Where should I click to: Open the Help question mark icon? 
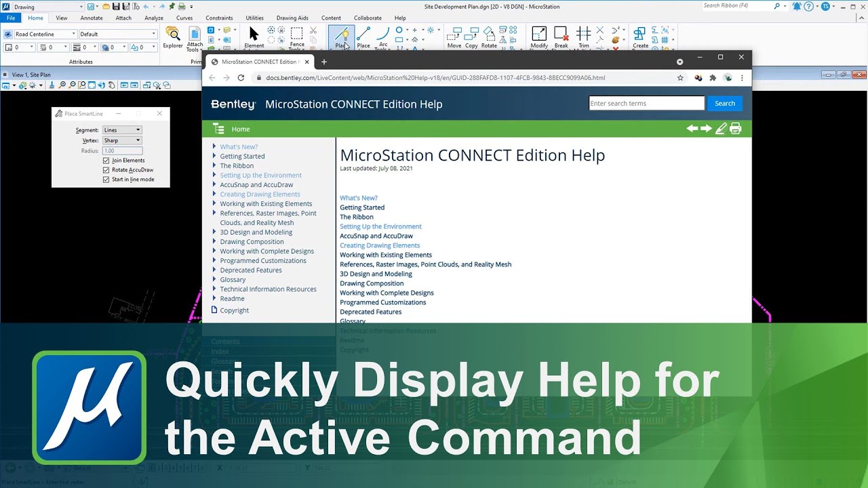(x=808, y=6)
